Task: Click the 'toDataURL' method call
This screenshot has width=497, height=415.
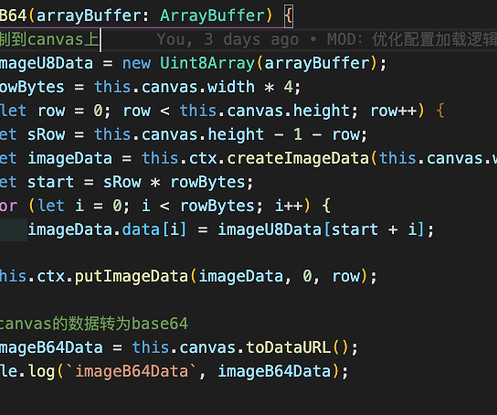Action: coord(288,348)
